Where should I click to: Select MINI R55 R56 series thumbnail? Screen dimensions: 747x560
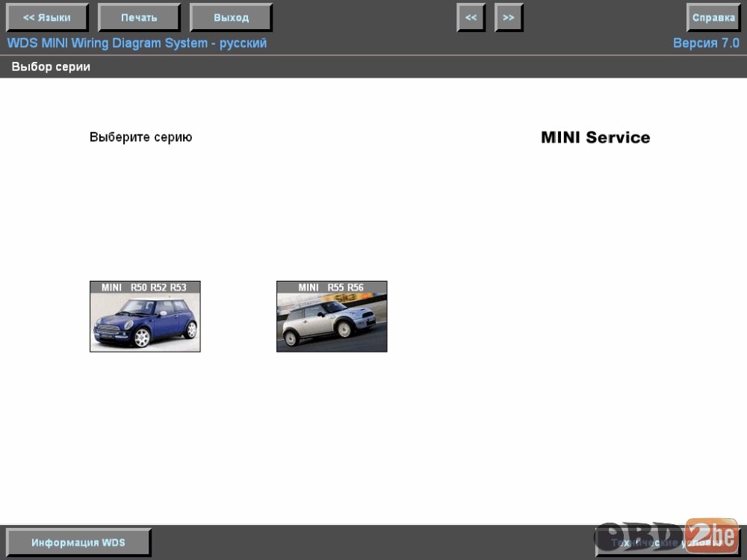(332, 317)
